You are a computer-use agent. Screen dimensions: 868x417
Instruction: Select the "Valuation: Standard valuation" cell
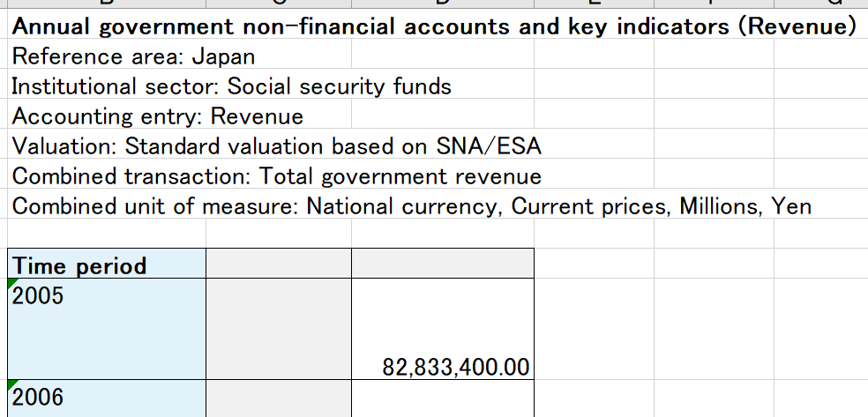276,146
